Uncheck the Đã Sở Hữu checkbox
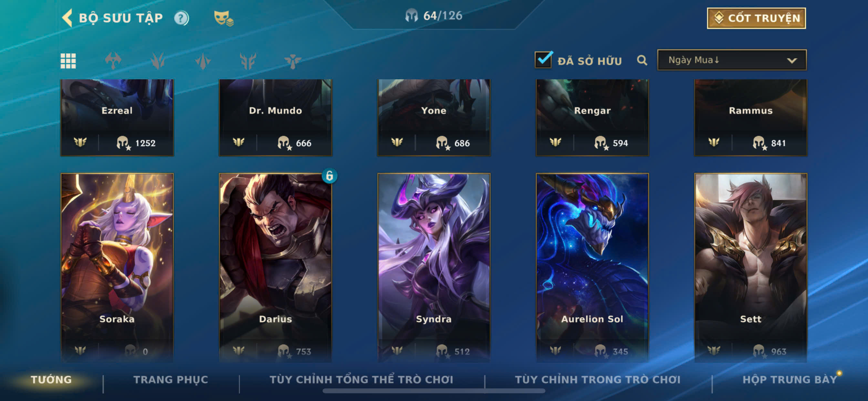868x401 pixels. pos(543,60)
